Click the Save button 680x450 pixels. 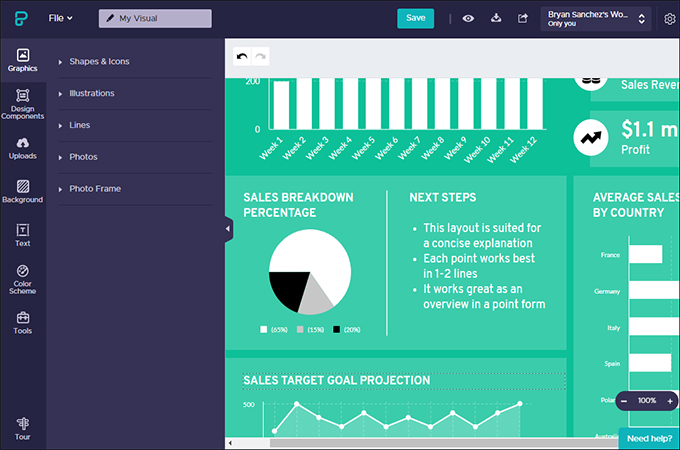[415, 18]
